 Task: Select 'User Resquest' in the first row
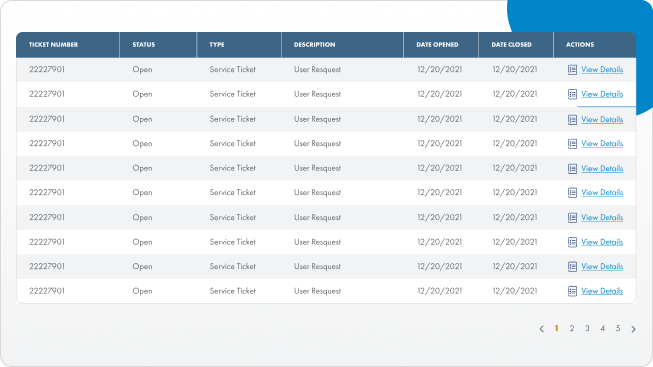tap(317, 70)
